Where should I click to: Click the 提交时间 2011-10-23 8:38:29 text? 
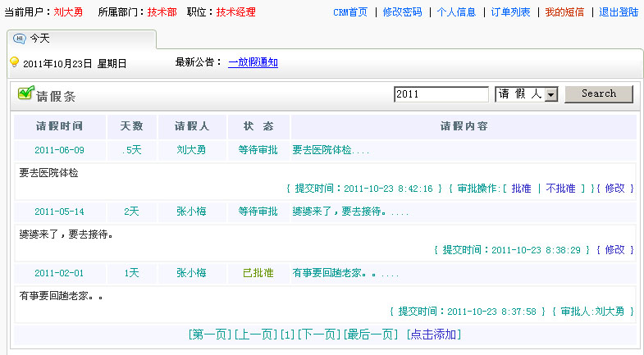tap(512, 250)
